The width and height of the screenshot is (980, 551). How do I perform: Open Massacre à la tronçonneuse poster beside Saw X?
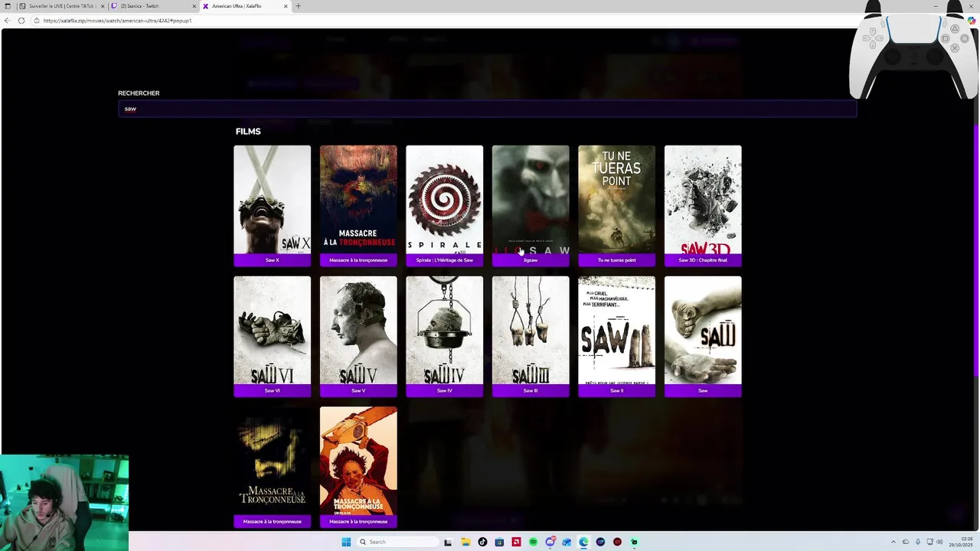pyautogui.click(x=358, y=205)
